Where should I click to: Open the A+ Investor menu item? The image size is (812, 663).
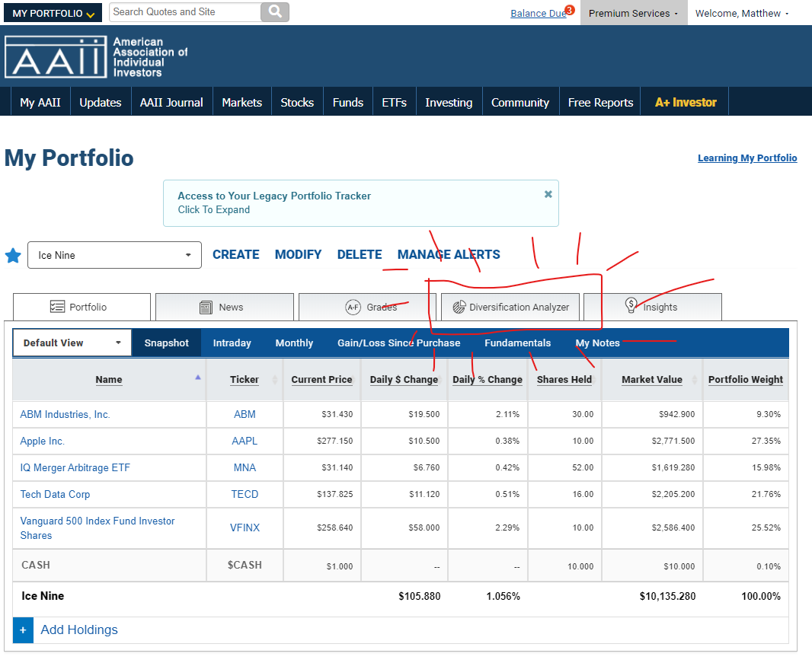tap(686, 103)
